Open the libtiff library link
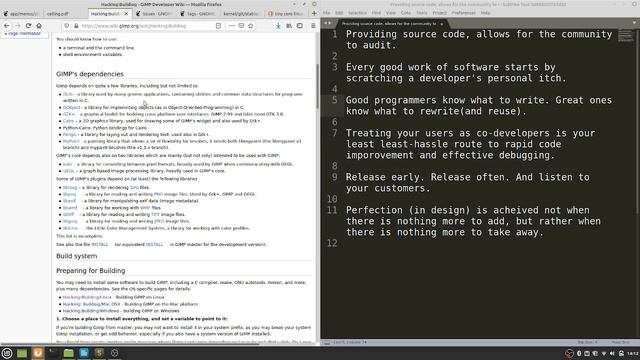The width and height of the screenshot is (640, 360). click(x=69, y=214)
